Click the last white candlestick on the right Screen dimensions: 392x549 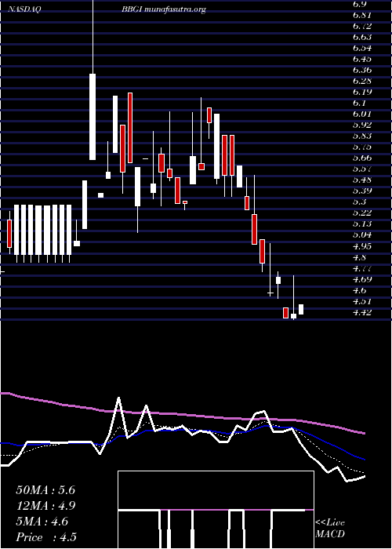(301, 310)
